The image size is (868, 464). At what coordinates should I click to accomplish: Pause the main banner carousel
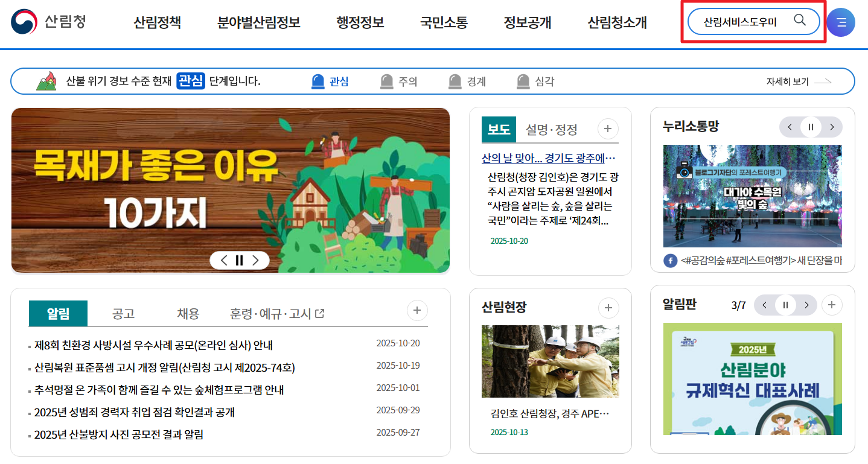[239, 260]
